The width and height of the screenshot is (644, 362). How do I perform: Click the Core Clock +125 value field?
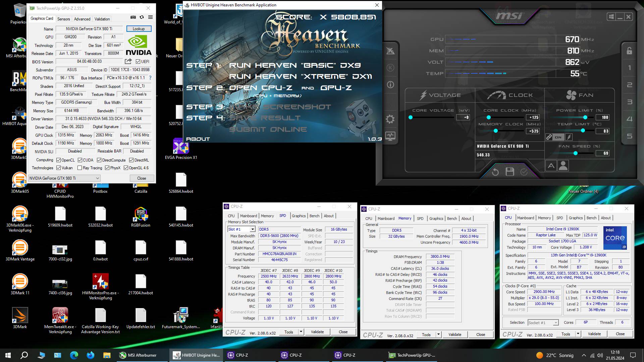point(533,117)
